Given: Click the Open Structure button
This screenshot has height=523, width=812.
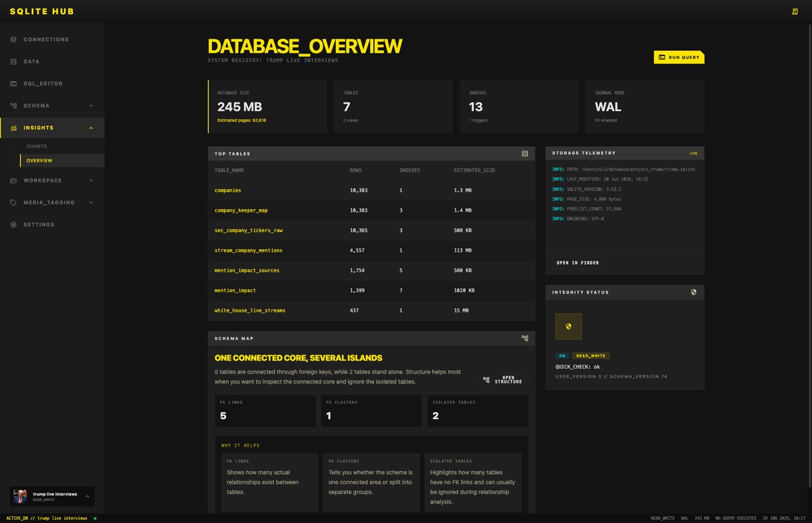Looking at the screenshot, I should point(503,380).
